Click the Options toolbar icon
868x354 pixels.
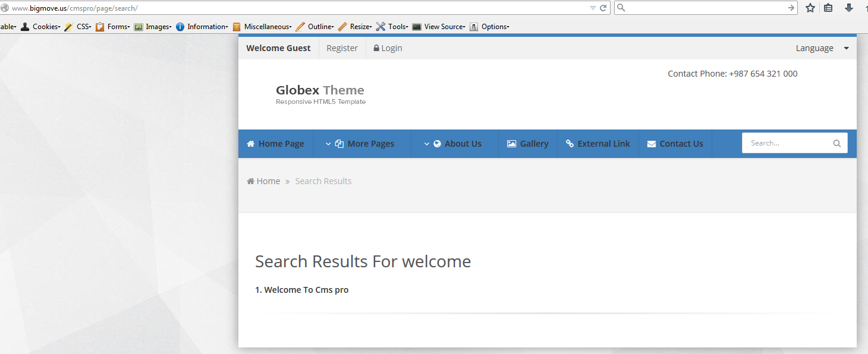(474, 27)
